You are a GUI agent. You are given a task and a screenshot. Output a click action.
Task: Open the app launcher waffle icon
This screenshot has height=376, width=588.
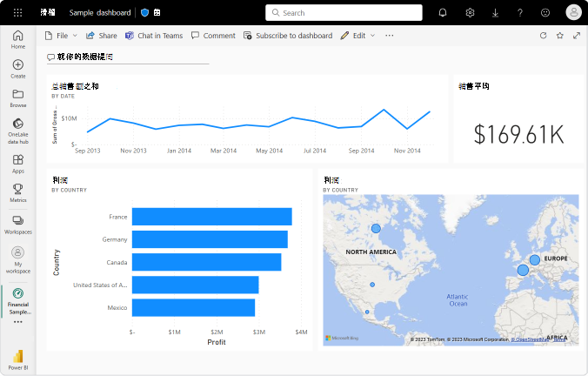pos(17,13)
